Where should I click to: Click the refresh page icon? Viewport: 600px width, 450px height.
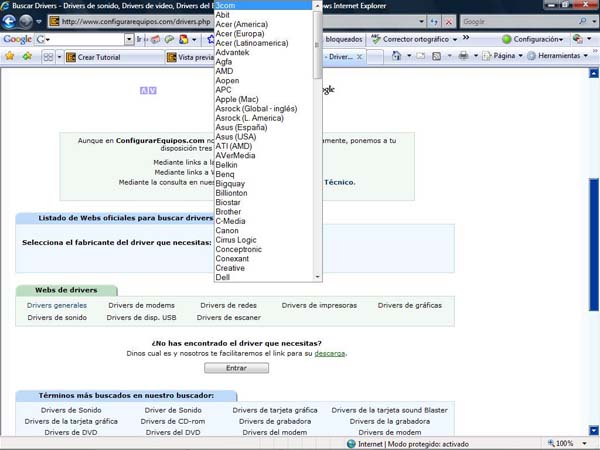click(x=434, y=22)
